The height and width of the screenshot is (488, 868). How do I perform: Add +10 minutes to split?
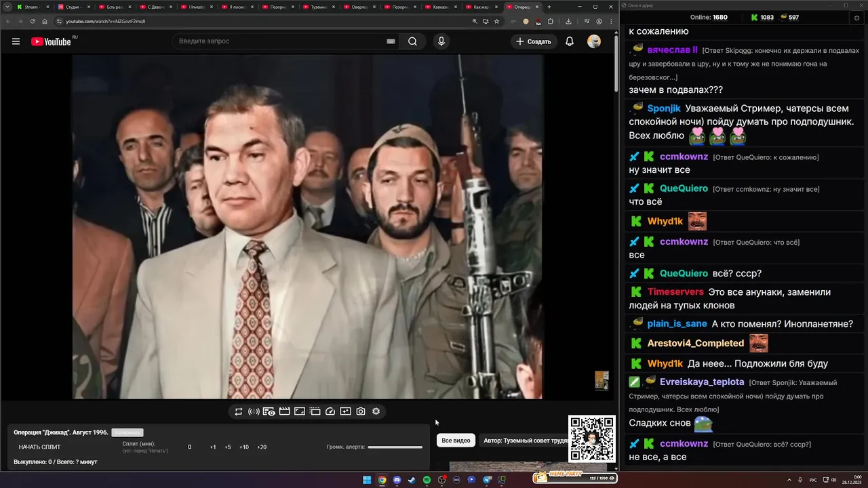pos(244,447)
